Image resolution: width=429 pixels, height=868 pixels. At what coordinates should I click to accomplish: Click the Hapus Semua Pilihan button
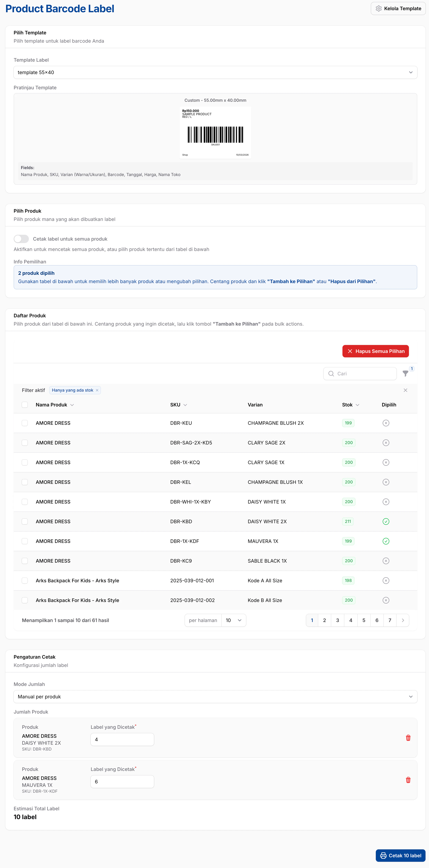[375, 351]
